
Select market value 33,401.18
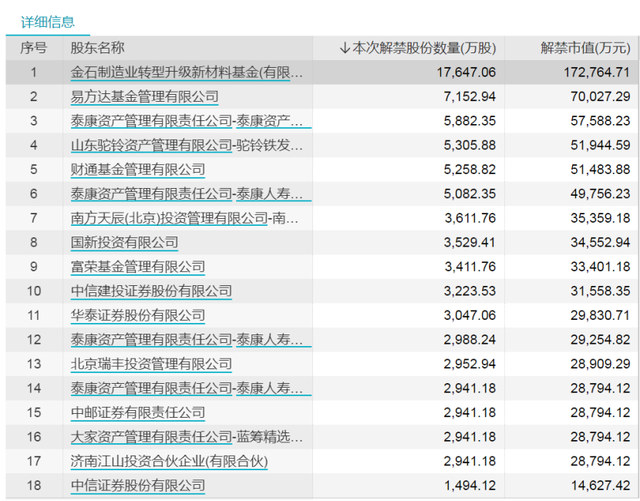click(600, 267)
